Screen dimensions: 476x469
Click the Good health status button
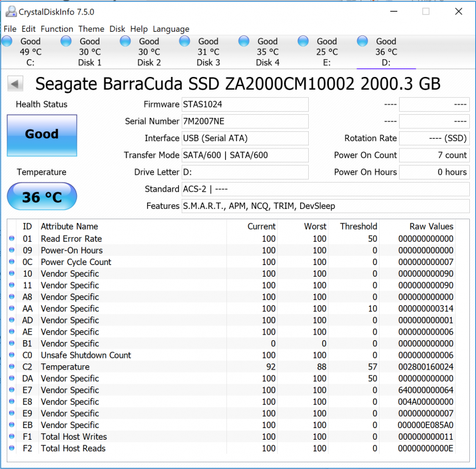[x=41, y=134]
